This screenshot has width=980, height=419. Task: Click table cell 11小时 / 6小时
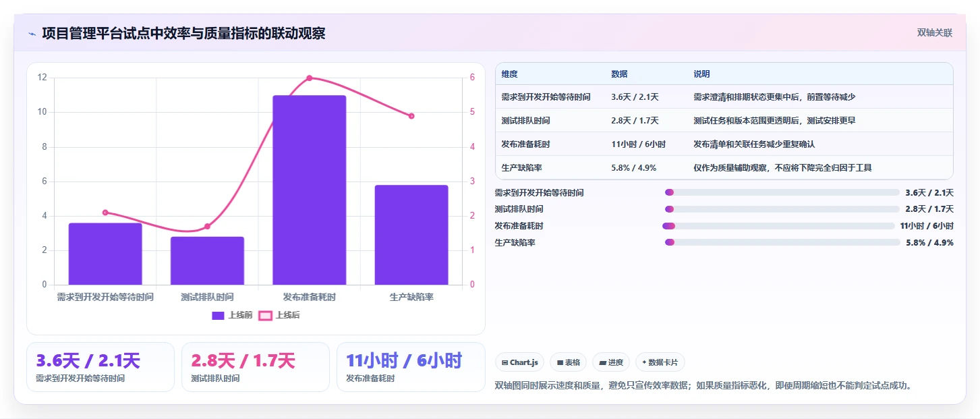click(x=638, y=144)
